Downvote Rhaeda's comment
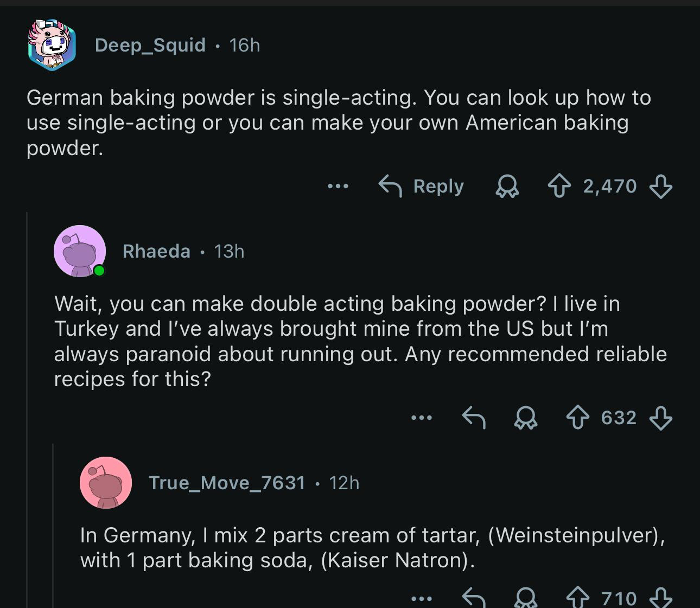 (660, 418)
